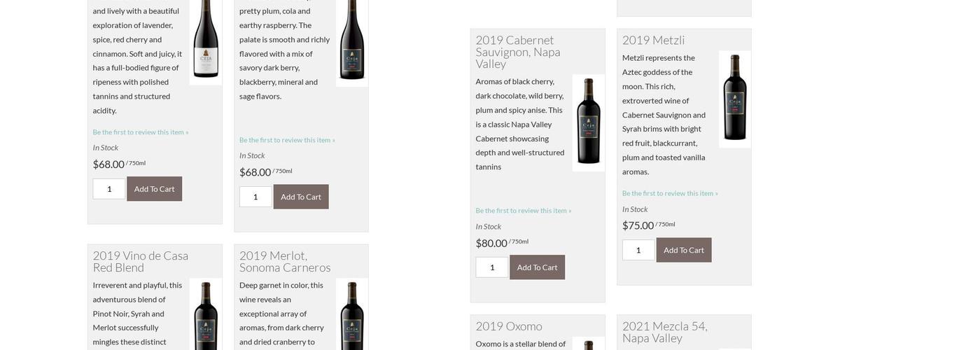This screenshot has width=980, height=350.
Task: Click the 2019 Metzli quantity field
Action: tap(638, 250)
